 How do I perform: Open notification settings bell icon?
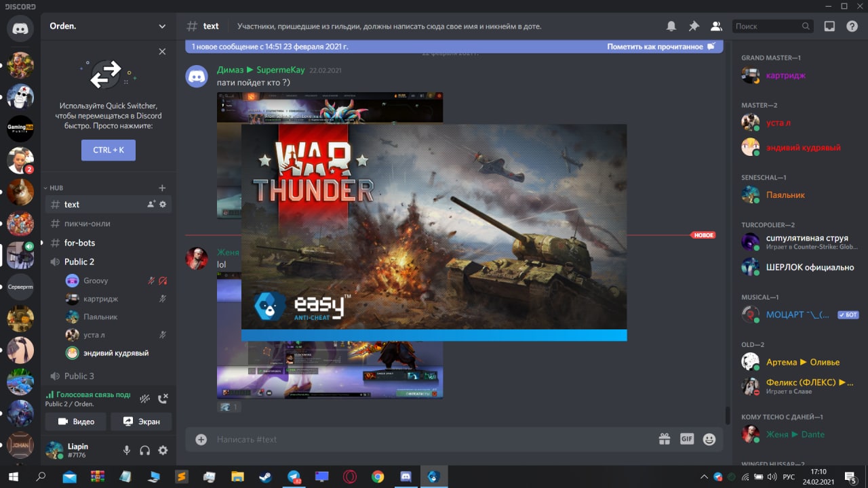click(x=671, y=26)
